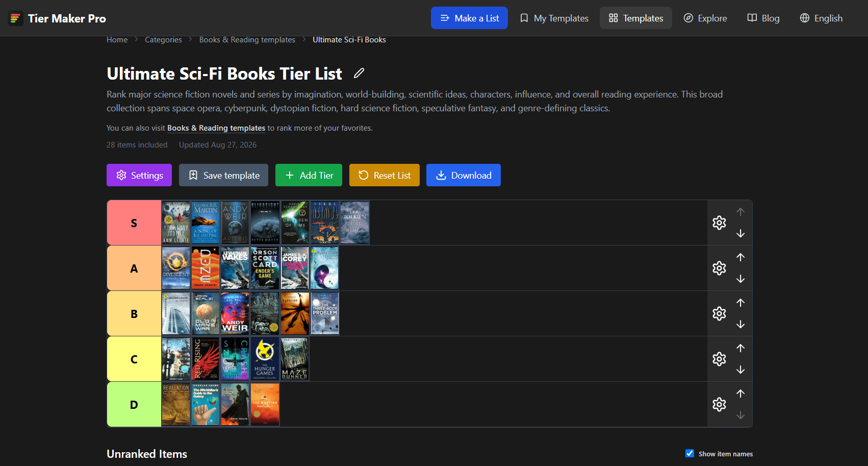Open settings gear for tier A
Screen dimensions: 868x466
click(x=719, y=268)
